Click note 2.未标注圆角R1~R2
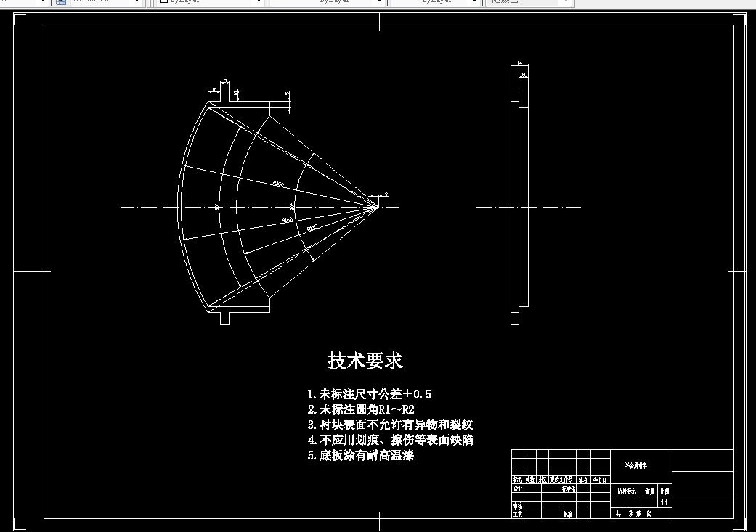 pyautogui.click(x=361, y=409)
